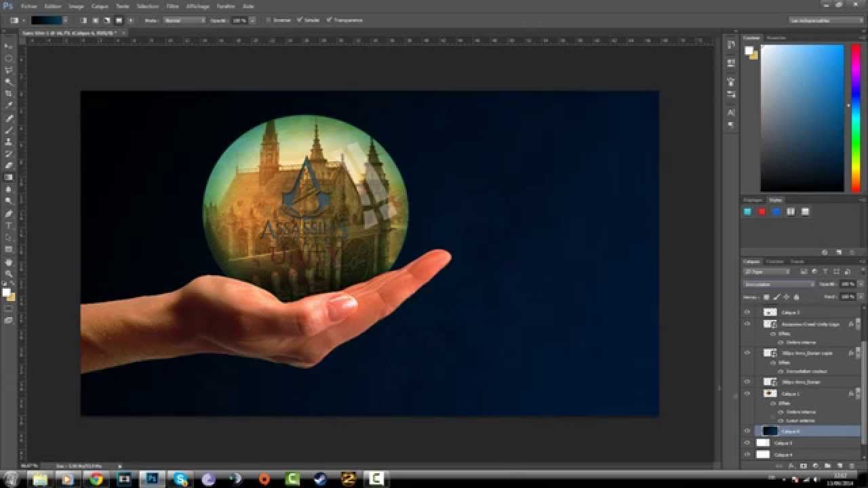868x488 pixels.
Task: Open the gradient picker dropdown arrow
Action: point(66,20)
